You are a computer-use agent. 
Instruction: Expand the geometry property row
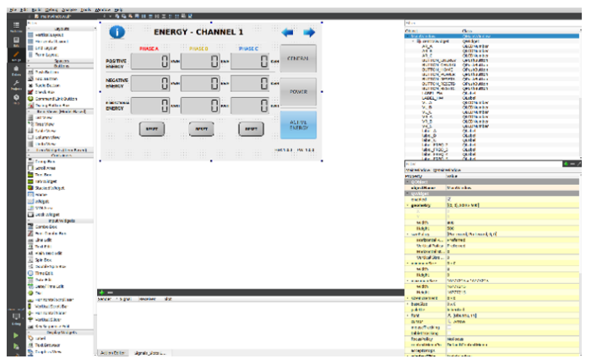408,205
